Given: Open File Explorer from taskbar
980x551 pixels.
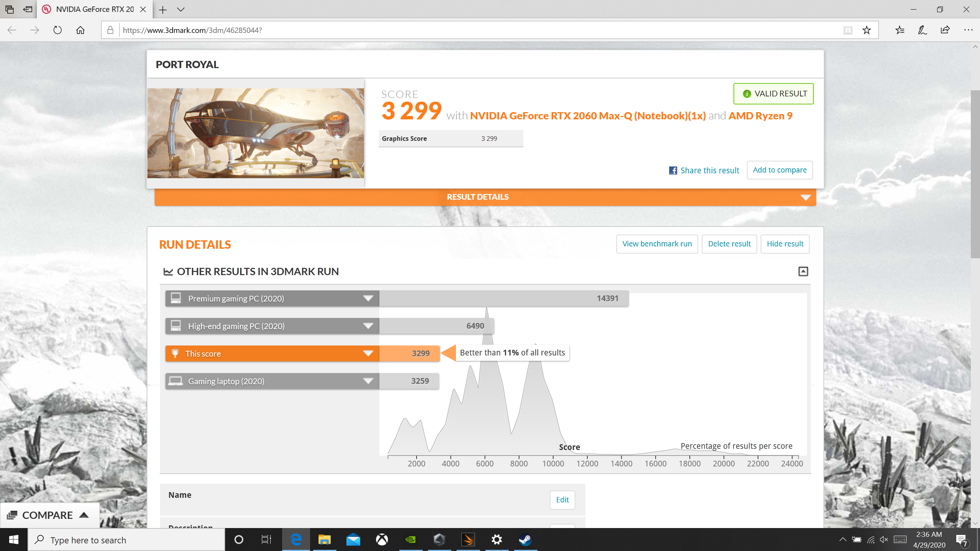Looking at the screenshot, I should pyautogui.click(x=325, y=540).
